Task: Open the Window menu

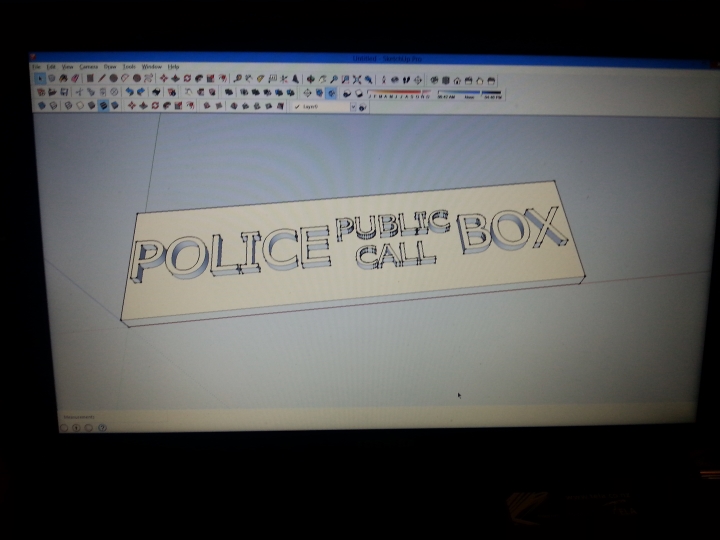Action: point(152,67)
